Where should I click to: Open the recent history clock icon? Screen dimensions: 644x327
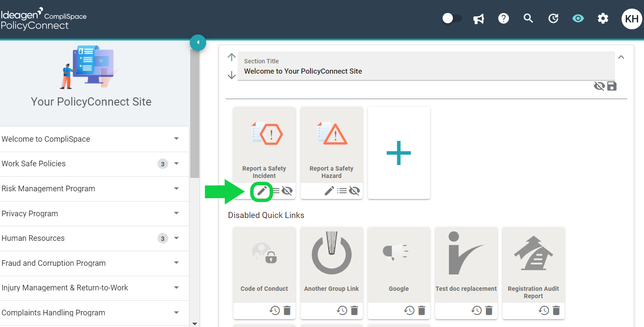tap(553, 19)
